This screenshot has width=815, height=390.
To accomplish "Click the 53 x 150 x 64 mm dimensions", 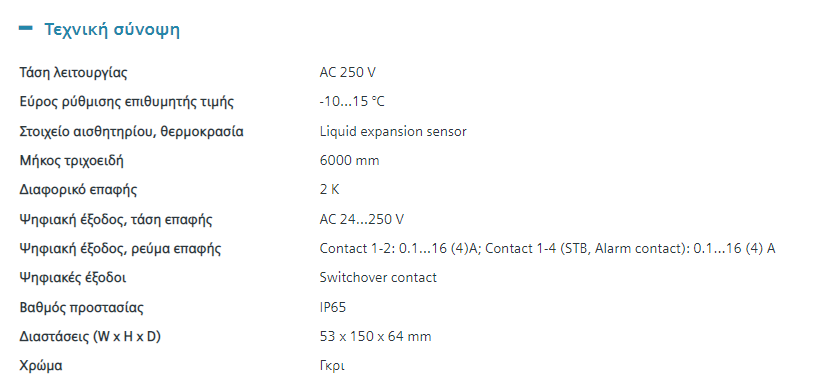I will coord(375,336).
